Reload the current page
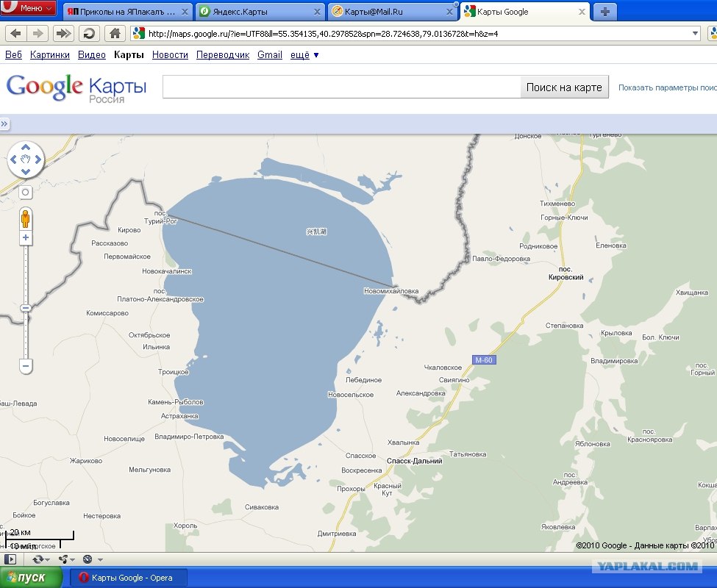The width and height of the screenshot is (717, 588). coord(89,33)
